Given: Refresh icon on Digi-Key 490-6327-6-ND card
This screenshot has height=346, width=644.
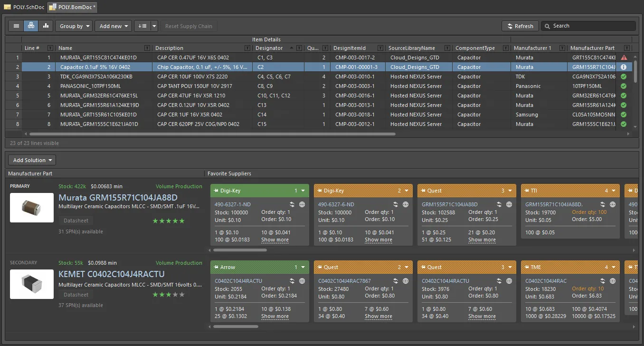Looking at the screenshot, I should [x=397, y=204].
